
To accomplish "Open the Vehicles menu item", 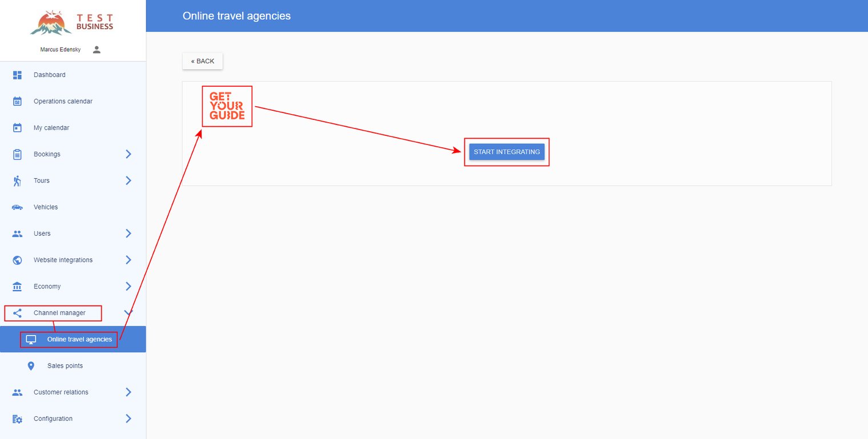I will click(73, 207).
